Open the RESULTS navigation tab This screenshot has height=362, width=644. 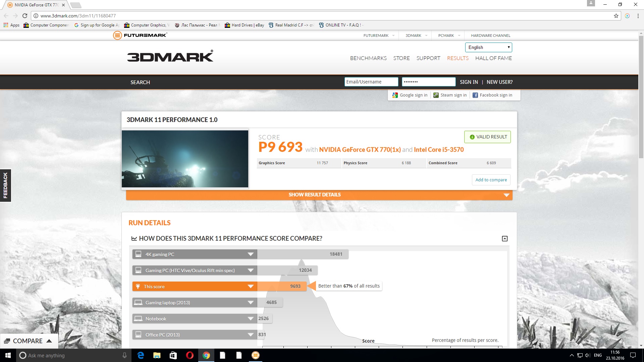(x=458, y=58)
